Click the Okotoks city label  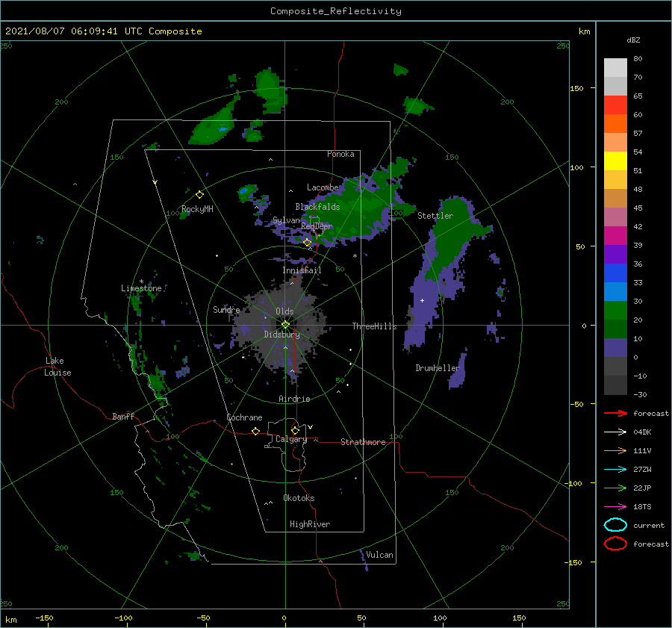click(x=299, y=498)
